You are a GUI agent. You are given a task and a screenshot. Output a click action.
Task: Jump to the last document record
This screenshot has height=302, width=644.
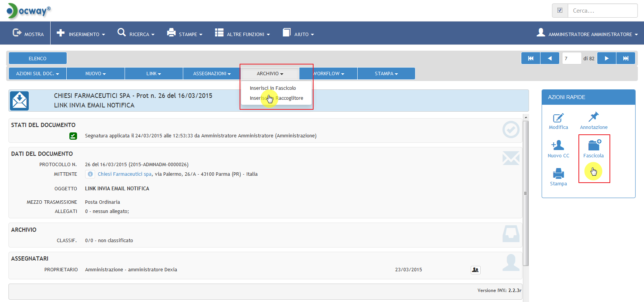[x=626, y=58]
